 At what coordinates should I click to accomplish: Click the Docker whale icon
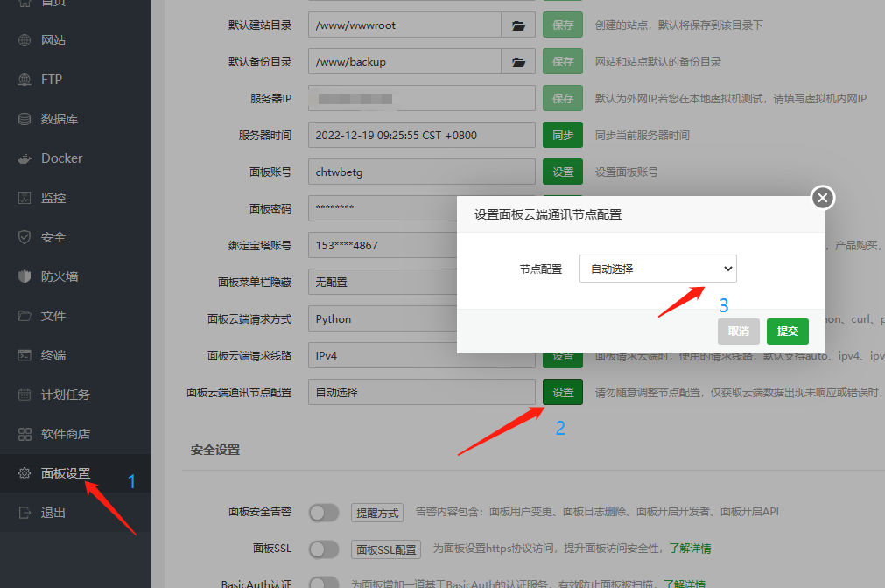(25, 158)
